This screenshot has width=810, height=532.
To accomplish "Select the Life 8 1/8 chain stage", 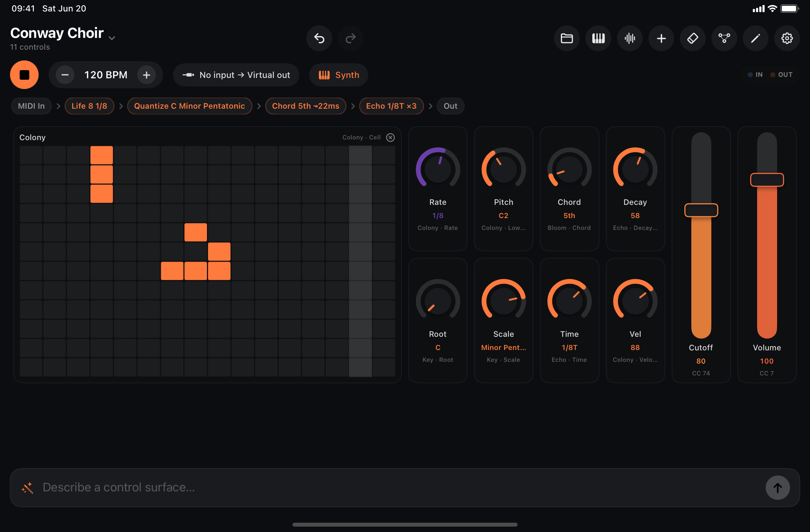I will click(89, 106).
